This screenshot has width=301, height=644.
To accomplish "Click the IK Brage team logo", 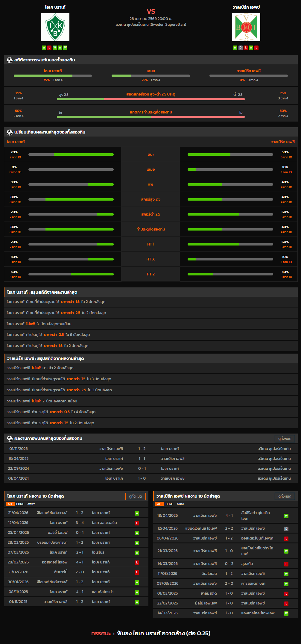I will click(55, 27).
